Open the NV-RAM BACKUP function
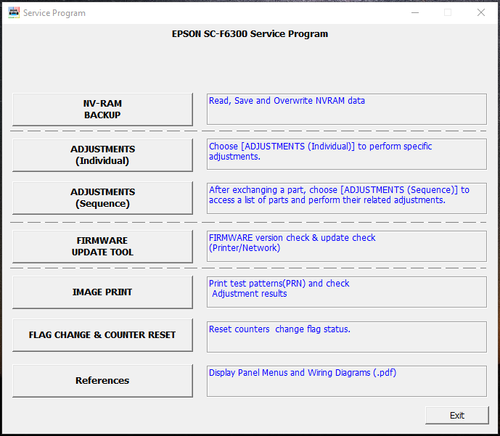Screen dimensions: 500x436 click(x=102, y=109)
